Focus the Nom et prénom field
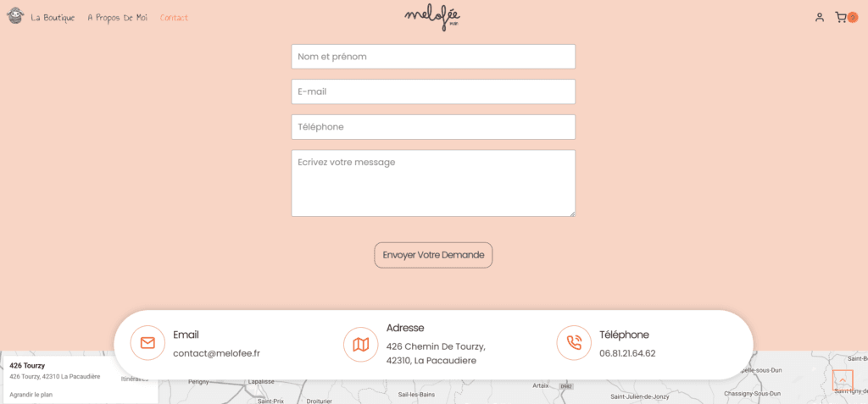 click(433, 57)
